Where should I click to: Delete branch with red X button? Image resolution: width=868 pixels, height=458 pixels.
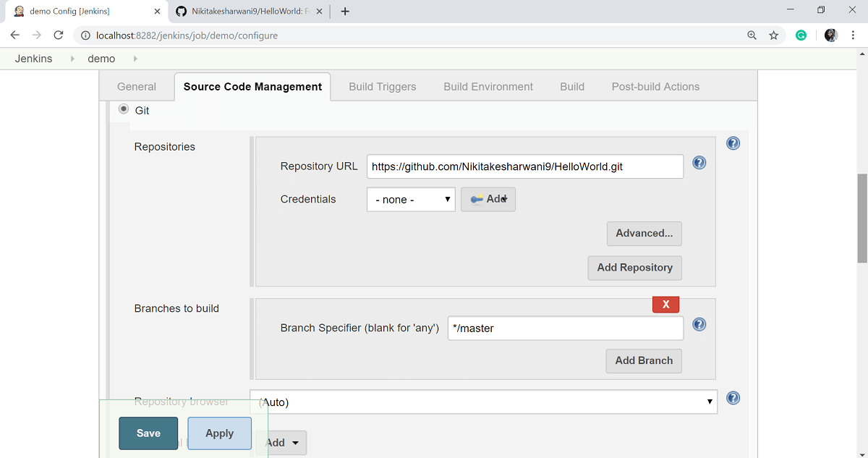665,305
